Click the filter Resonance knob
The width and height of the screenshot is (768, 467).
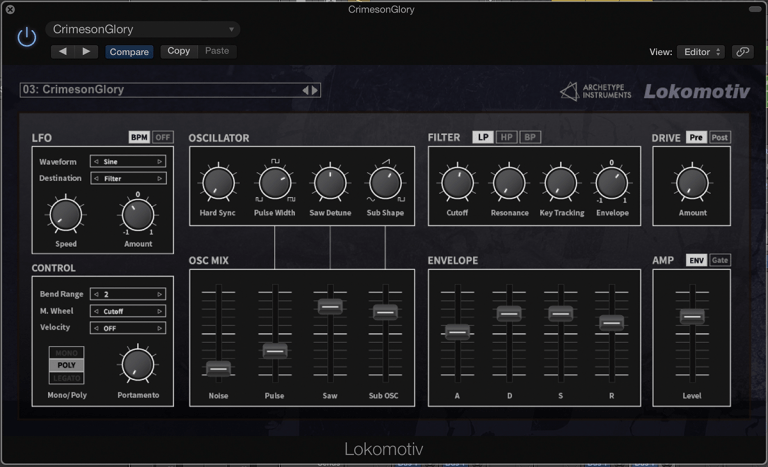(x=509, y=183)
